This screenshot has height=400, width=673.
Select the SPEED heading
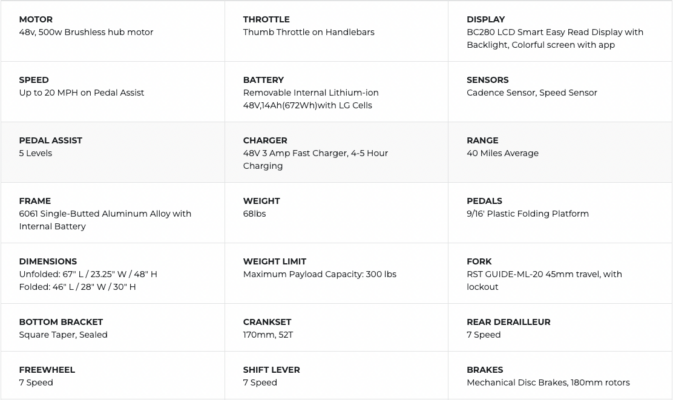click(33, 80)
